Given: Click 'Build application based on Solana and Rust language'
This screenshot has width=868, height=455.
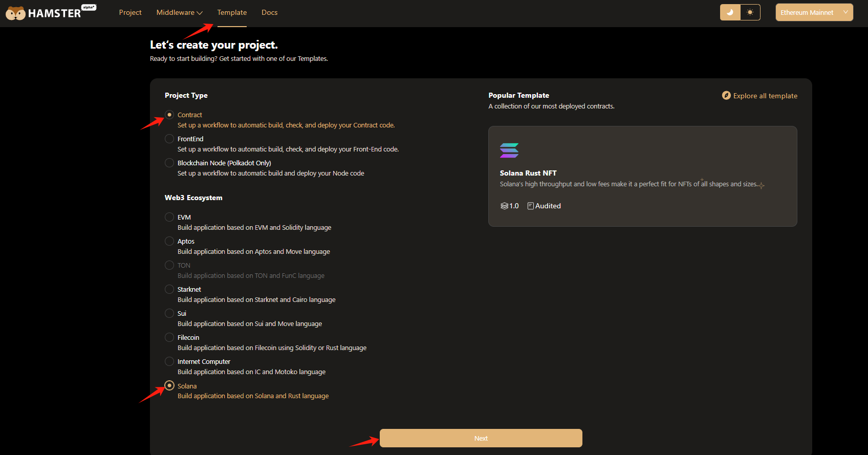Looking at the screenshot, I should pyautogui.click(x=253, y=396).
